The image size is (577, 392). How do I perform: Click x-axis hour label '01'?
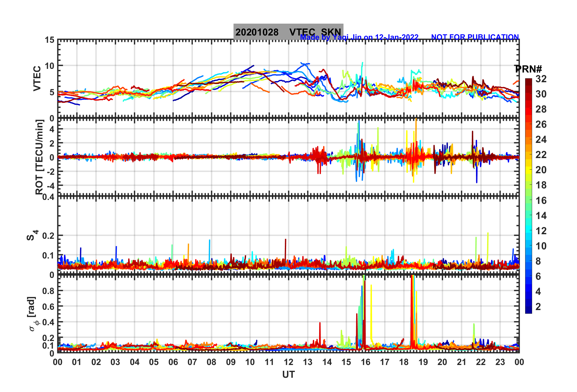click(77, 362)
